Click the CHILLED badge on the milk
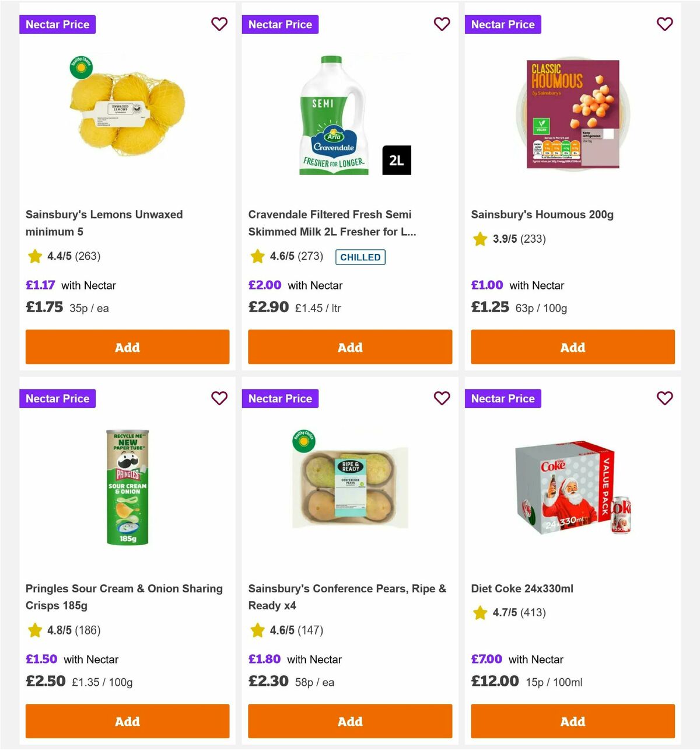The height and width of the screenshot is (750, 700). coord(360,257)
